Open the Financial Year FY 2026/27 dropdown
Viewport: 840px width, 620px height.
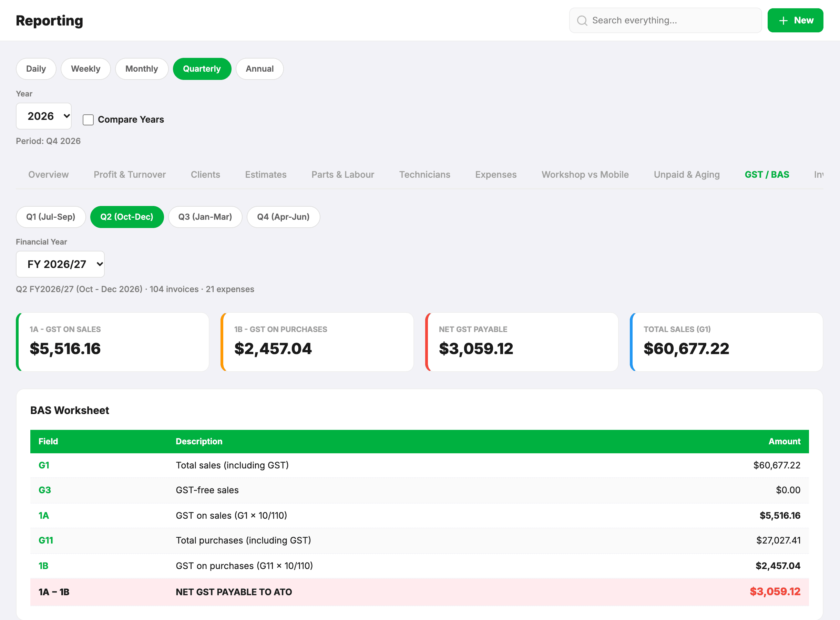pyautogui.click(x=60, y=264)
